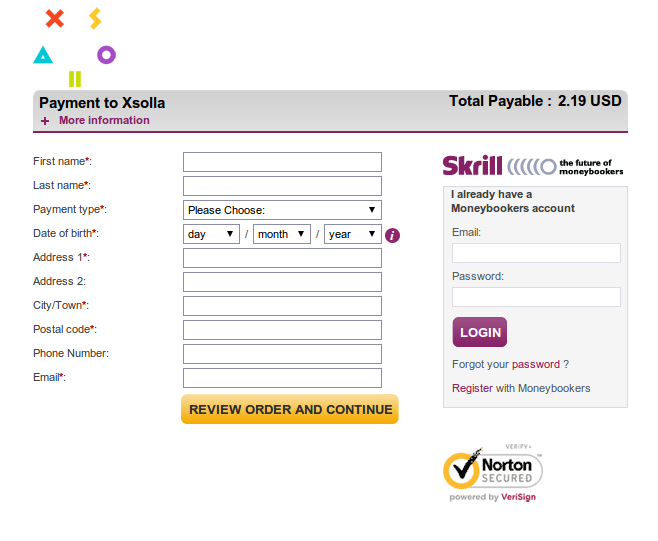This screenshot has width=658, height=541.
Task: Open the day dropdown
Action: point(211,234)
